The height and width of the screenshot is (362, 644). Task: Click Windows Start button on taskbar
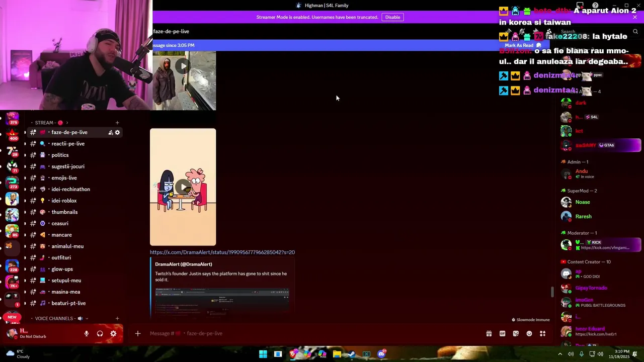[x=263, y=354]
